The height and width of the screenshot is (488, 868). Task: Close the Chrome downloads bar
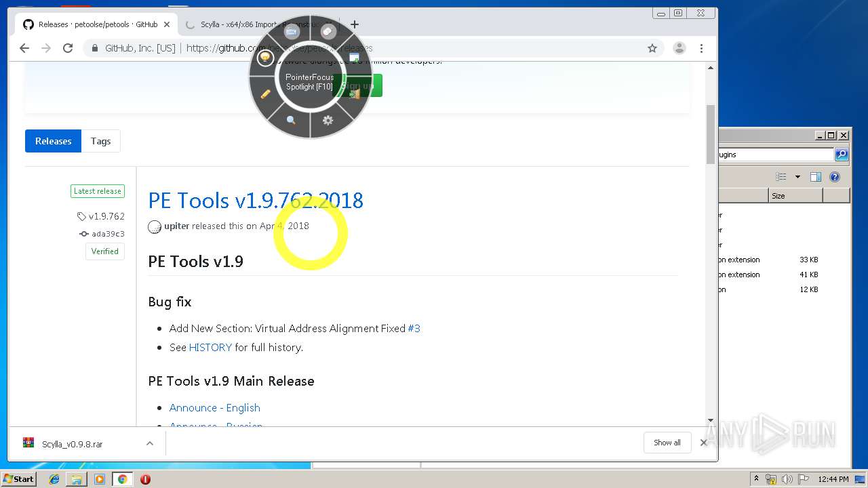click(704, 443)
